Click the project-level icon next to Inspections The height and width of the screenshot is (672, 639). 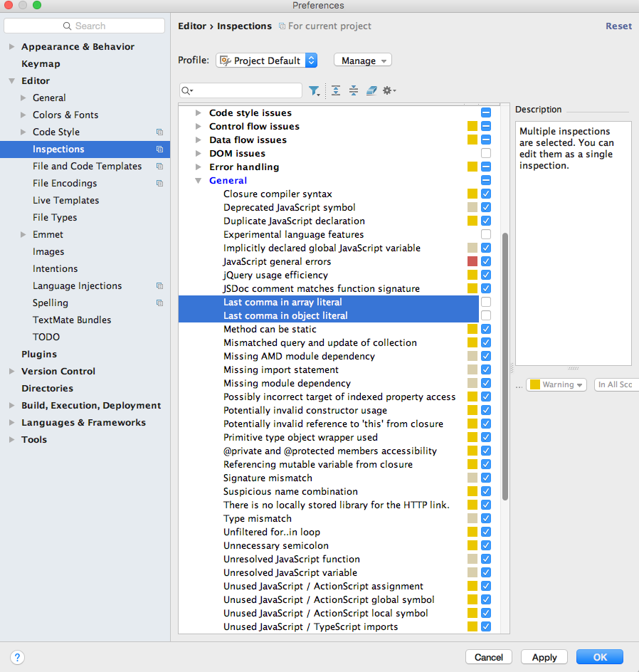click(x=159, y=149)
